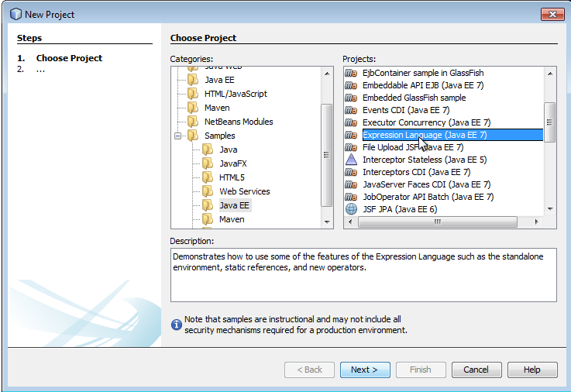Click the HTML5 folder icon

[208, 177]
